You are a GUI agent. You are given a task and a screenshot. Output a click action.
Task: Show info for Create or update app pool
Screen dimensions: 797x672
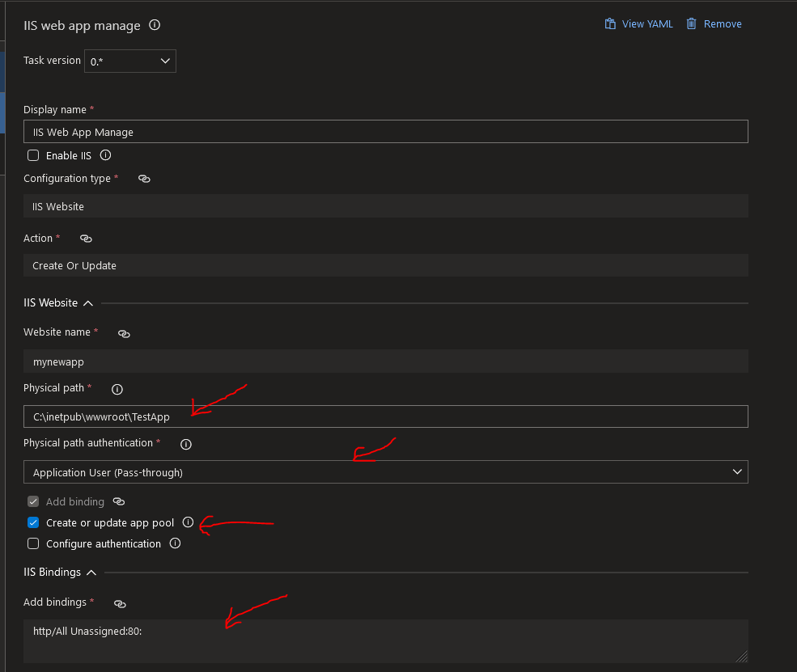click(x=188, y=522)
